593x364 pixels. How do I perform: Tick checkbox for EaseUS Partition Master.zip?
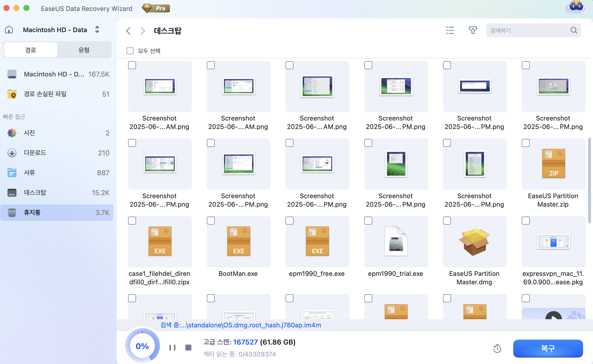pos(526,143)
